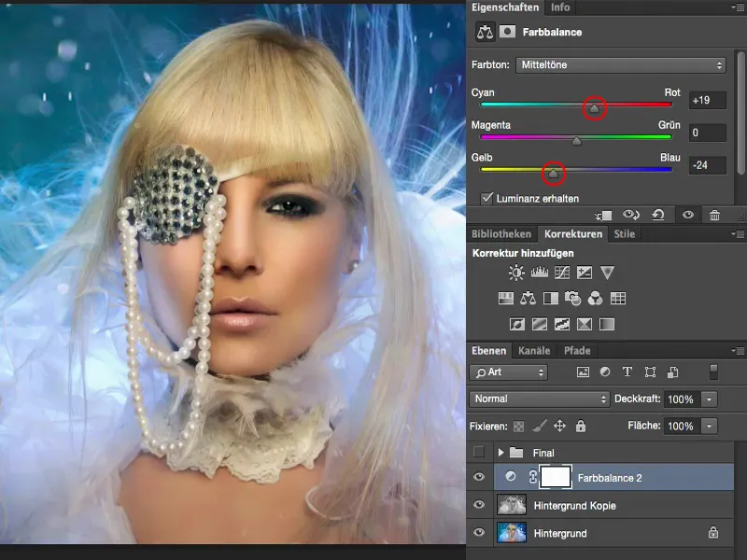The width and height of the screenshot is (747, 560).
Task: Lock all (padlock) in Fixieren row
Action: pos(580,426)
